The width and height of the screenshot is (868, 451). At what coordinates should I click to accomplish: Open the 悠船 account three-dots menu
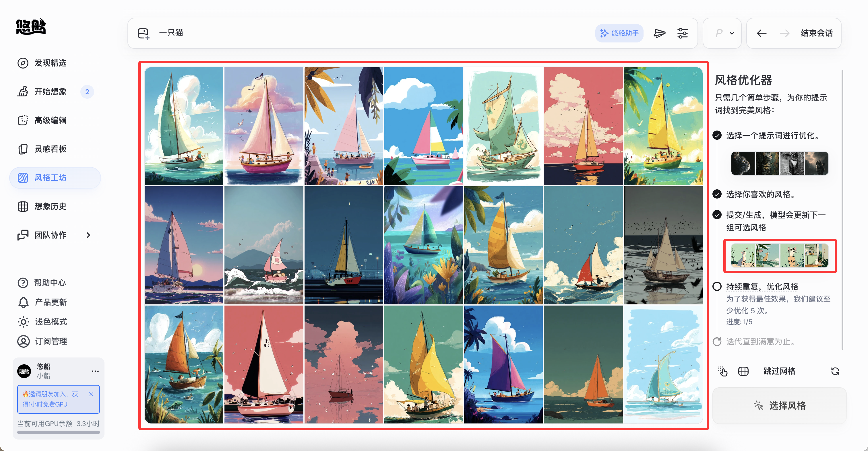click(x=95, y=371)
